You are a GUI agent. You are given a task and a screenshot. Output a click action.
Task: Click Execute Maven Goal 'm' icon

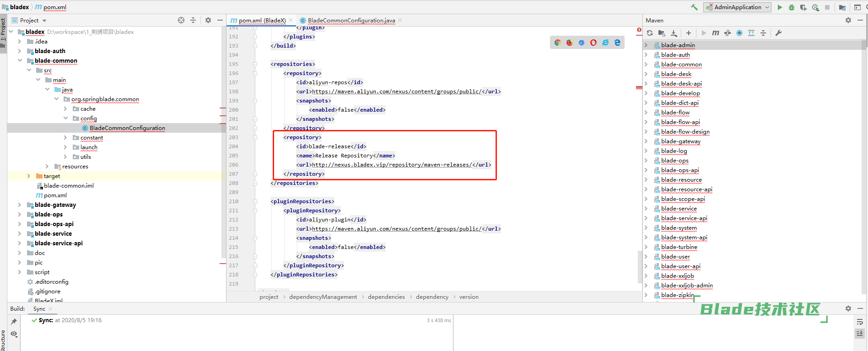click(716, 33)
